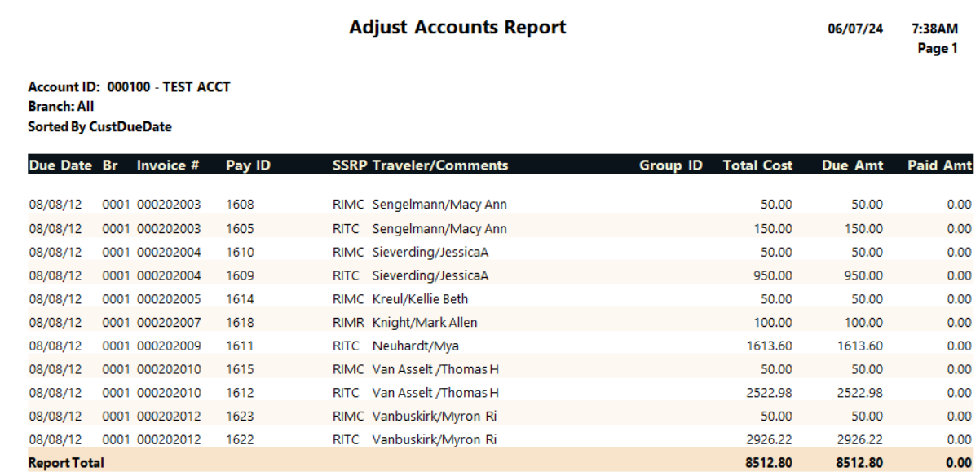
Task: Click the Pay ID column header
Action: [x=248, y=165]
